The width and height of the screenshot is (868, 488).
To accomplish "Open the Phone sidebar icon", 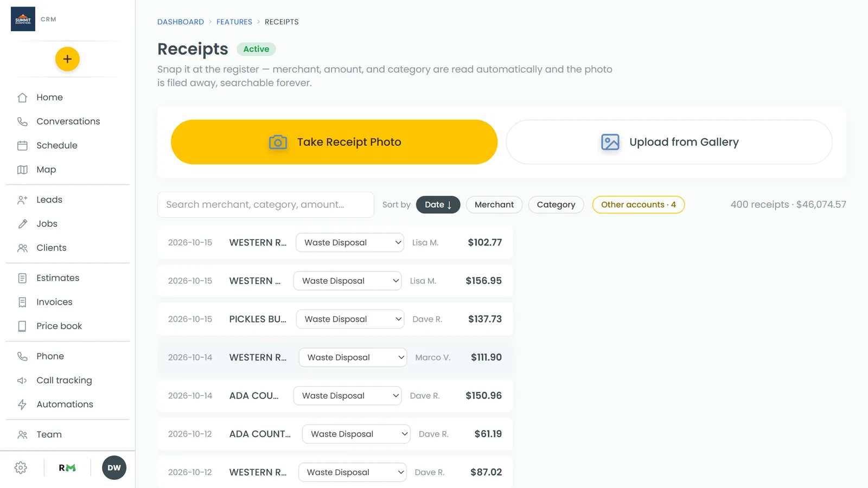I will coord(22,356).
